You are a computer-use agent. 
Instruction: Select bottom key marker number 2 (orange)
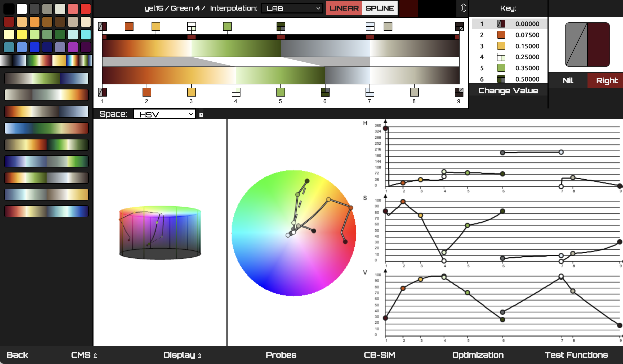click(147, 92)
